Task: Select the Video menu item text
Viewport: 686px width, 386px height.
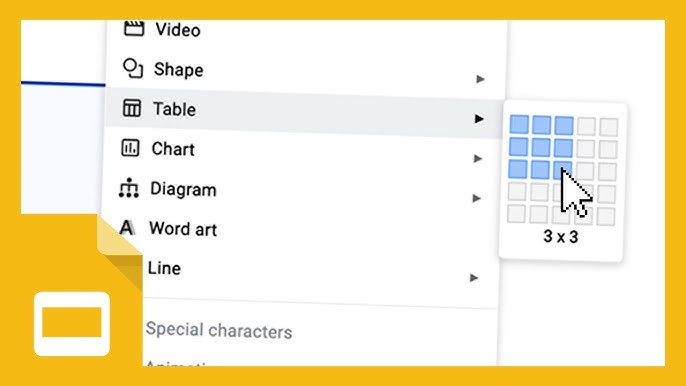Action: tap(178, 30)
